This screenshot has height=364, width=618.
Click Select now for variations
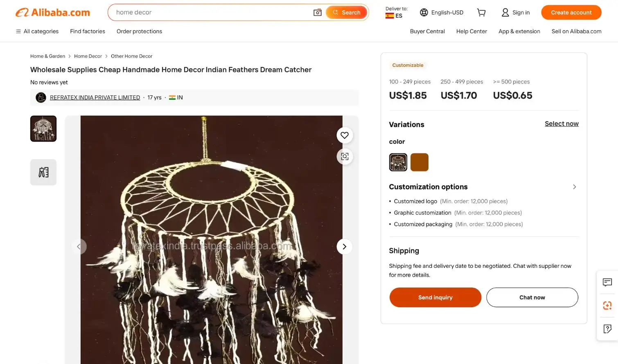coord(562,124)
